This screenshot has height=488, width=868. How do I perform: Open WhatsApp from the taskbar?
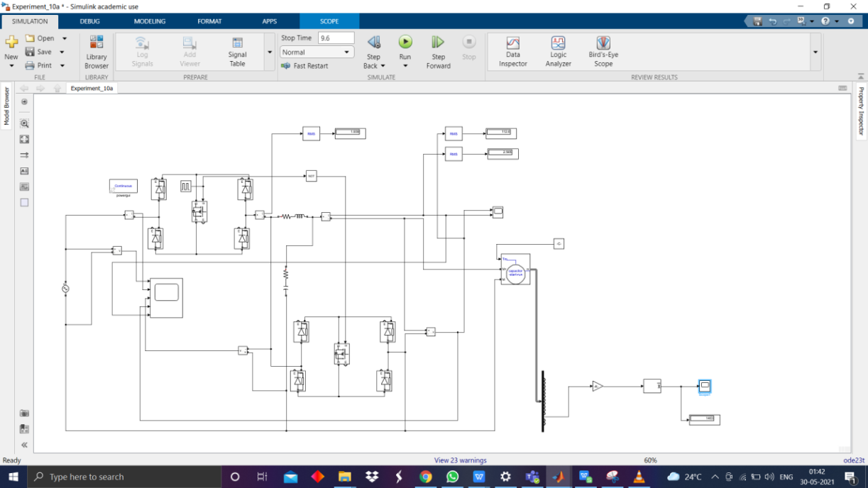coord(452,477)
